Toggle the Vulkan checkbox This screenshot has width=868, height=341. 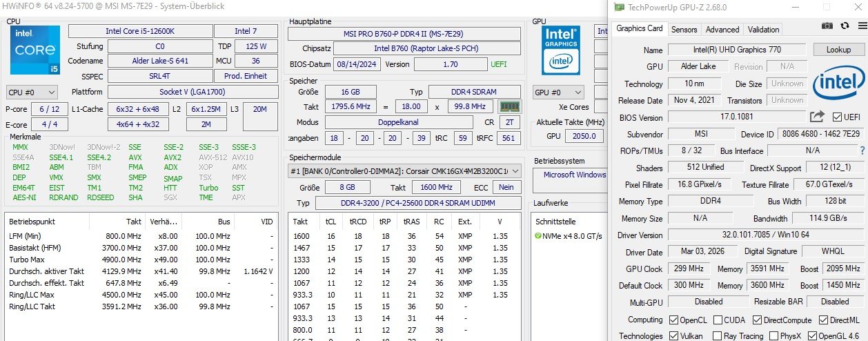673,336
